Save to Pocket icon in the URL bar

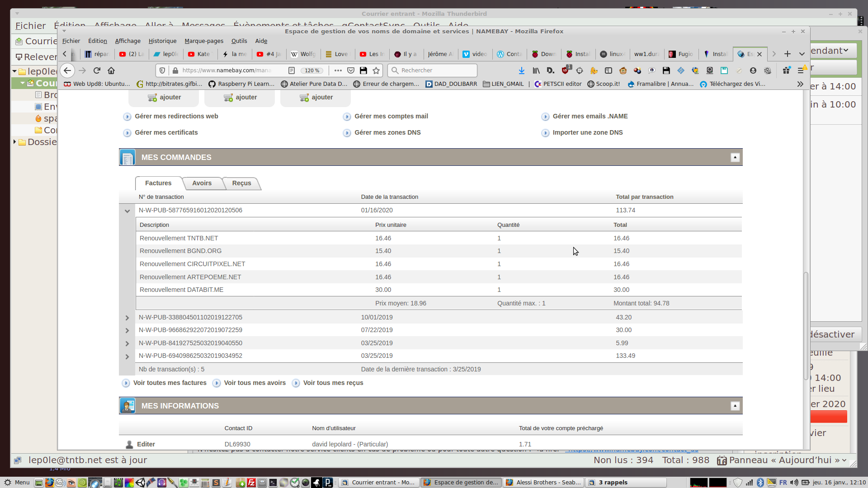point(351,70)
